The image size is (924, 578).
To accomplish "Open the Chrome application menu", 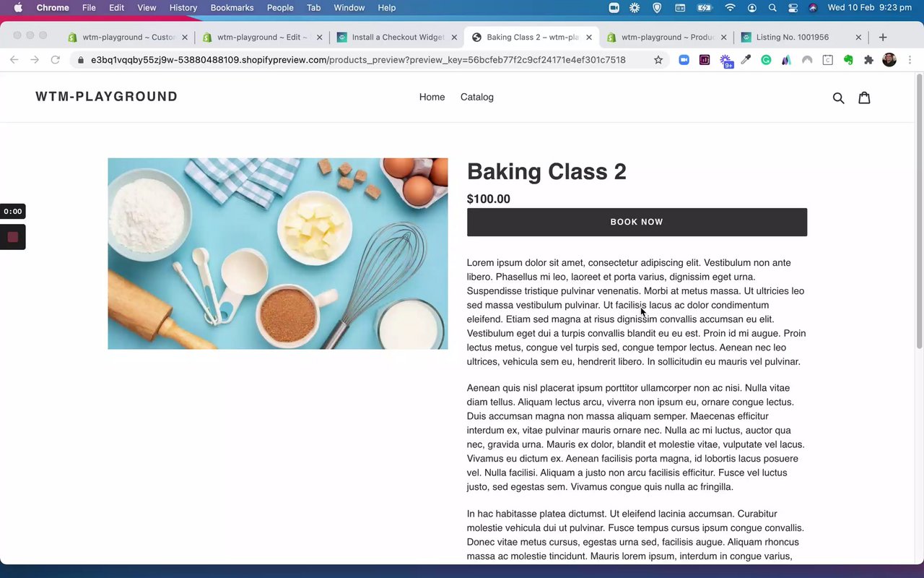I will click(53, 8).
